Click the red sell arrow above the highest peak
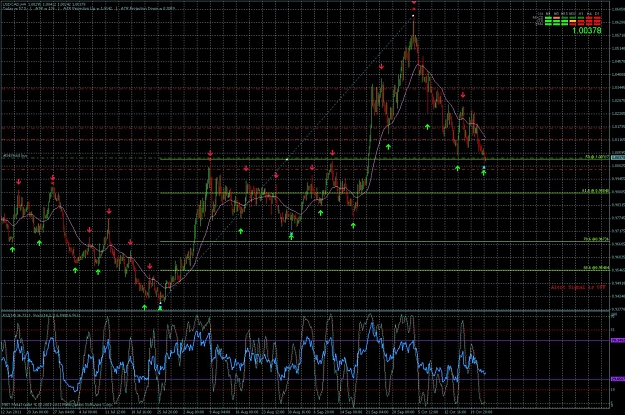The height and width of the screenshot is (415, 625). click(x=414, y=4)
